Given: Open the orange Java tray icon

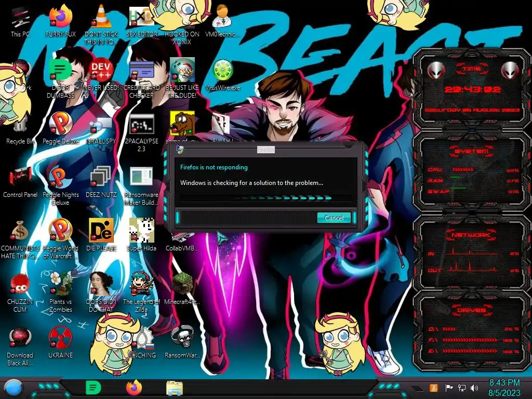Looking at the screenshot, I should click(434, 388).
